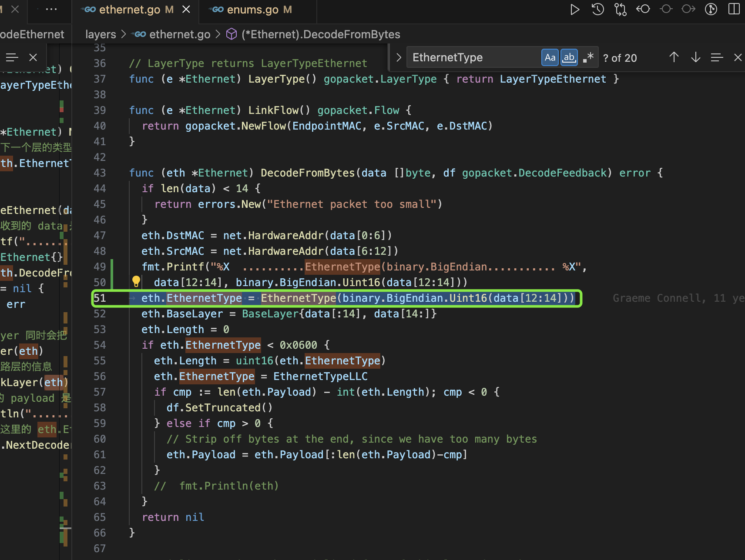Jump to previous find match arrow
Image resolution: width=745 pixels, height=560 pixels.
tap(674, 57)
